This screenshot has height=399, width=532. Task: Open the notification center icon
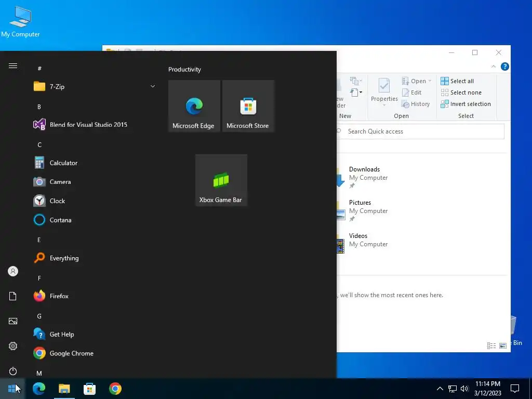coord(515,389)
